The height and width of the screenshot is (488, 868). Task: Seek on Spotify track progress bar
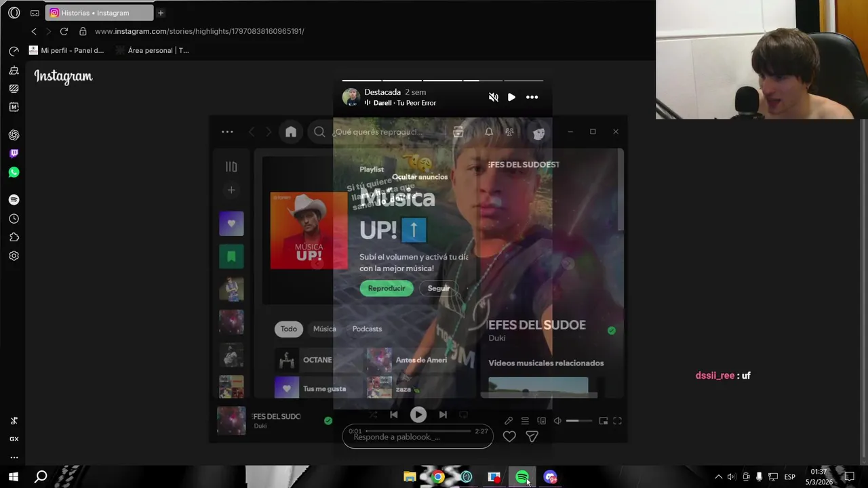coord(418,431)
